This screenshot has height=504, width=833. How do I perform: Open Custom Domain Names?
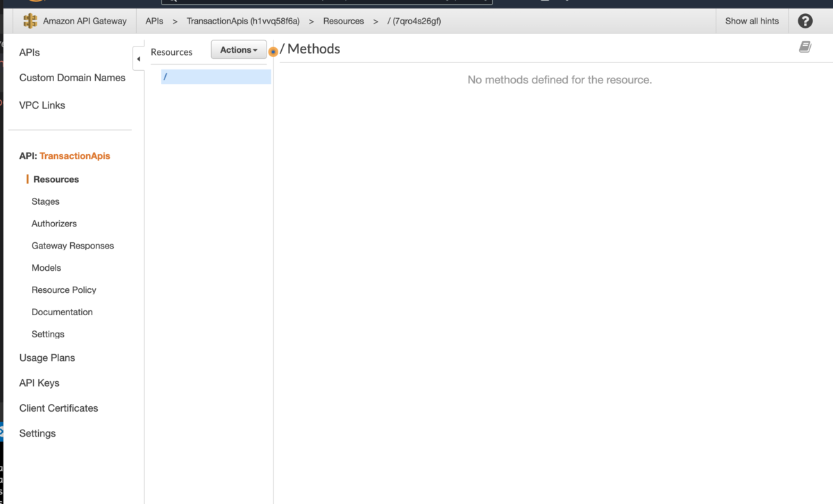pyautogui.click(x=72, y=78)
